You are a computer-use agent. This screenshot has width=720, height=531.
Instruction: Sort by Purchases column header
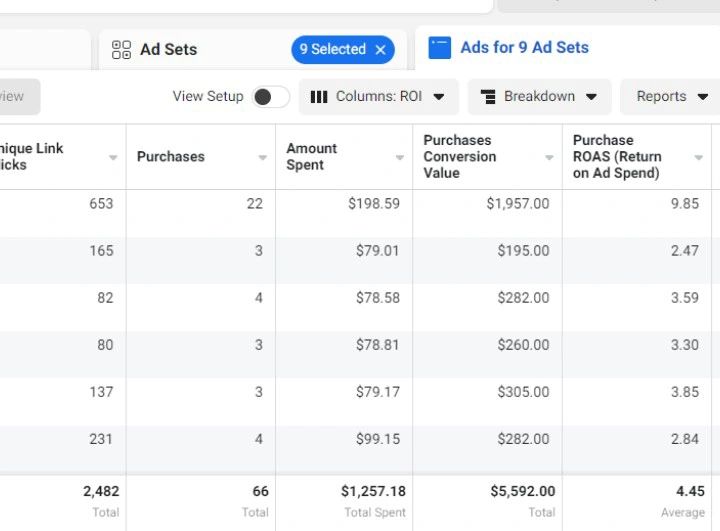pos(171,157)
